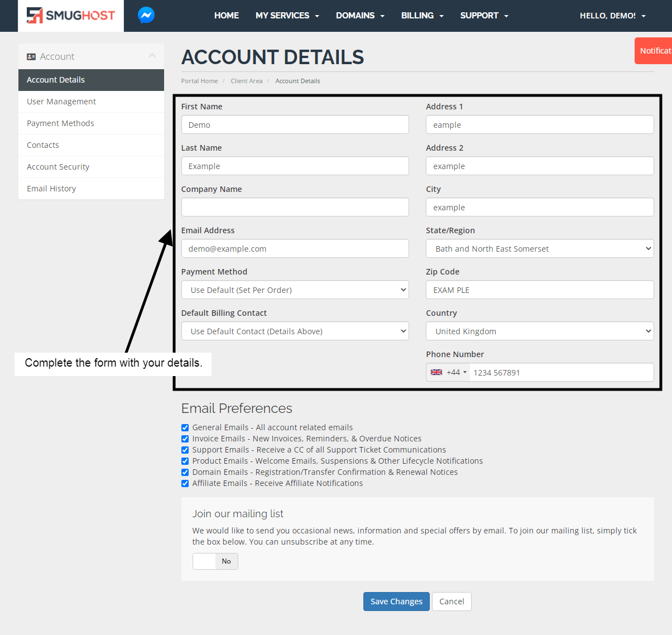Screen dimensions: 672x635
Task: Go to Portal Home breadcrumb link
Action: click(x=199, y=81)
